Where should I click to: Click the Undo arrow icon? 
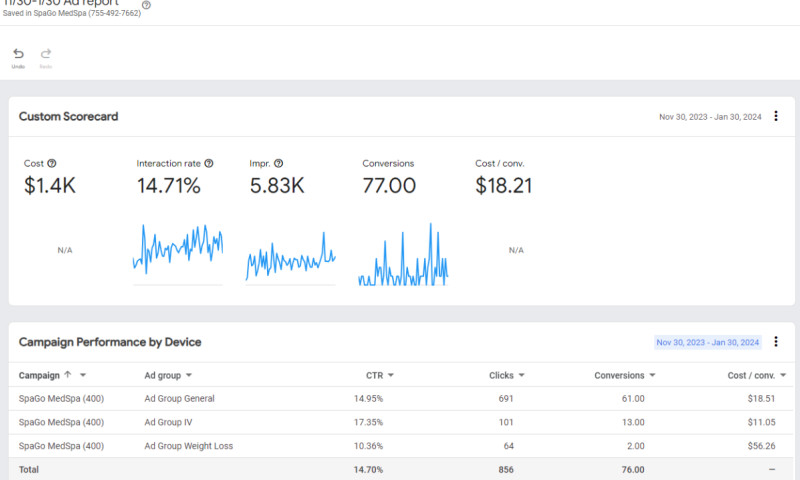tap(18, 54)
